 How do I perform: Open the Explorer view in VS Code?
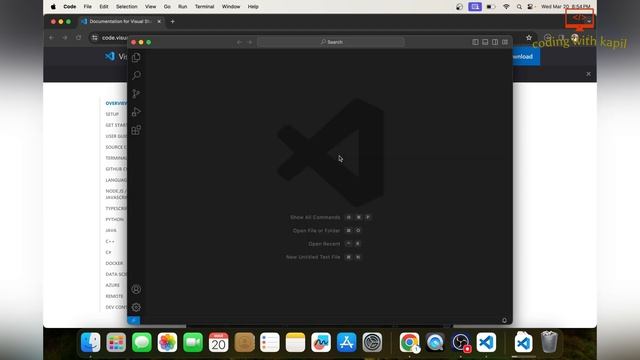point(136,57)
